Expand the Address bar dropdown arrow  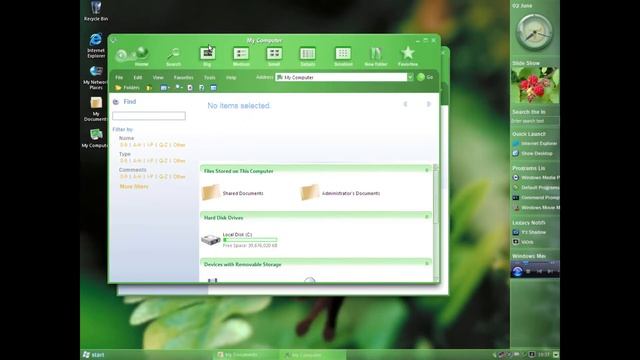pos(410,77)
